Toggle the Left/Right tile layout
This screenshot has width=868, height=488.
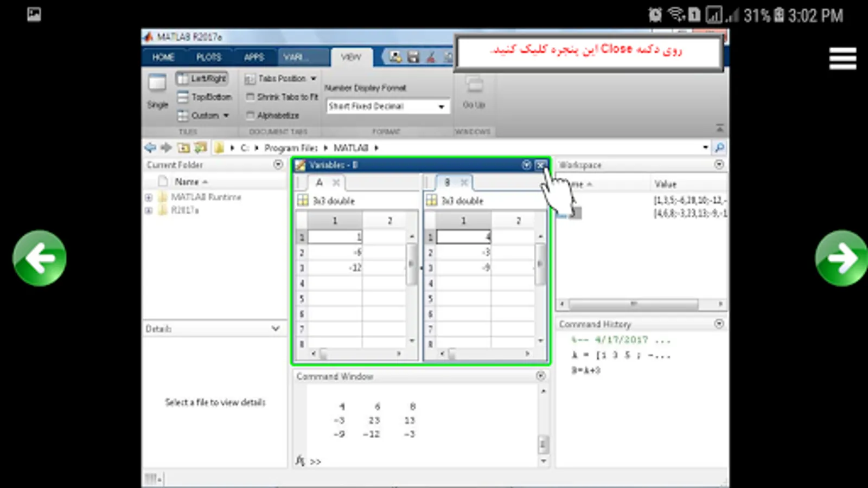(x=202, y=79)
